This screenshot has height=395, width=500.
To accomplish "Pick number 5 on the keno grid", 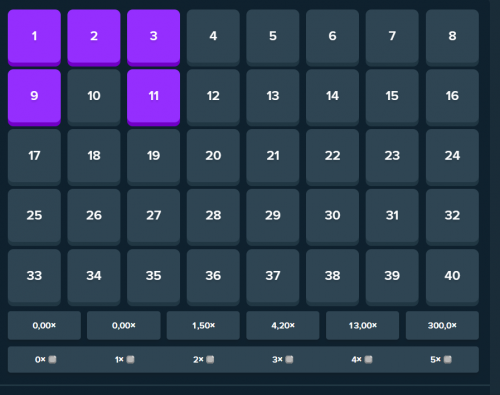I will pos(273,37).
